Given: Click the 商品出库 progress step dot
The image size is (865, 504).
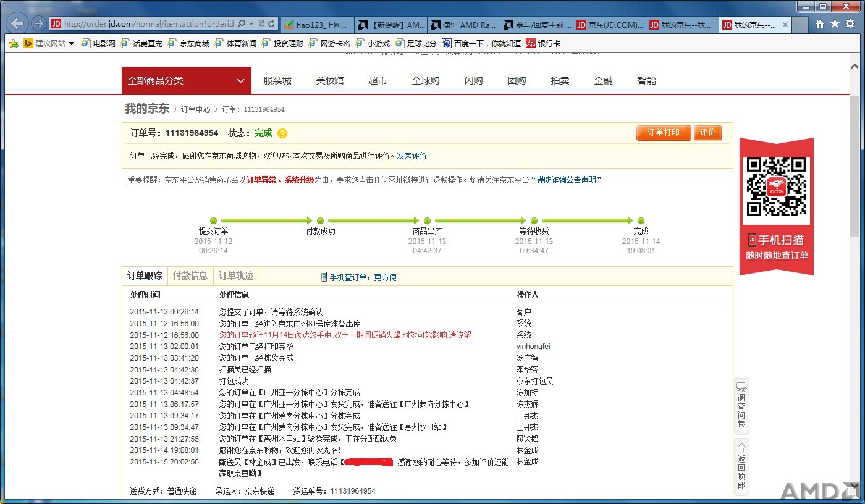Looking at the screenshot, I should [x=427, y=220].
